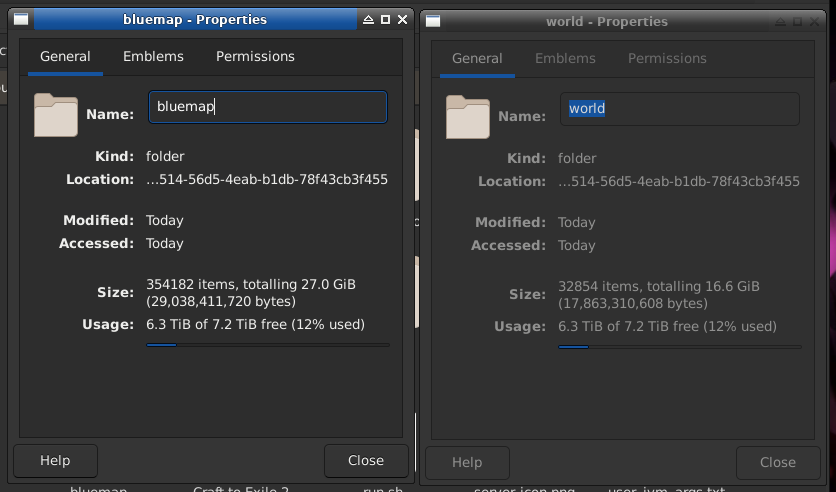Select '(29,038,411,720 bytes)' size text
The height and width of the screenshot is (492, 836).
[221, 302]
